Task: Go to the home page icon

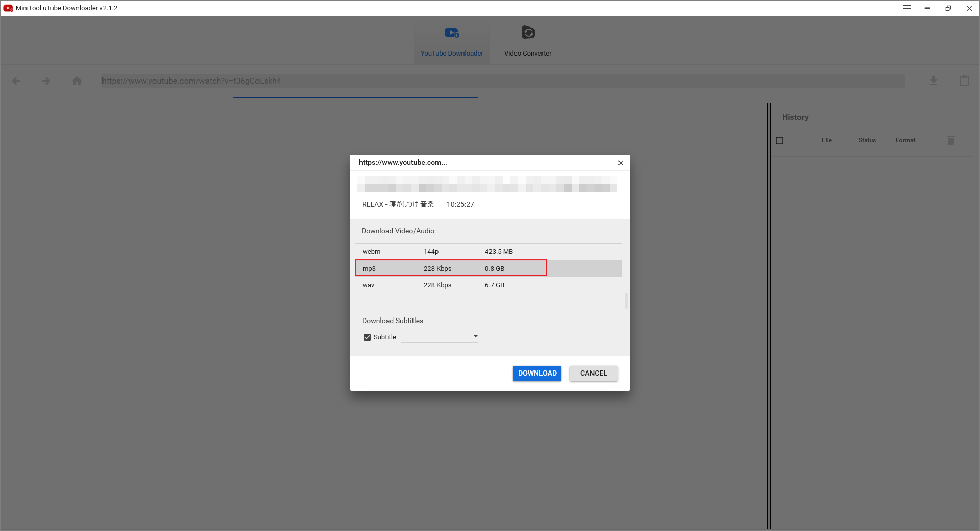Action: pos(77,81)
